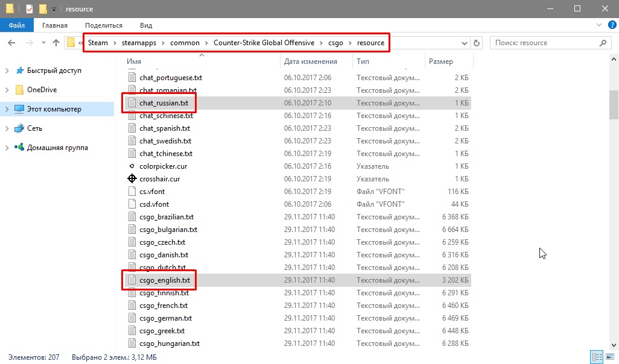Switch to details view layout icon
This screenshot has width=619, height=364.
click(x=597, y=357)
